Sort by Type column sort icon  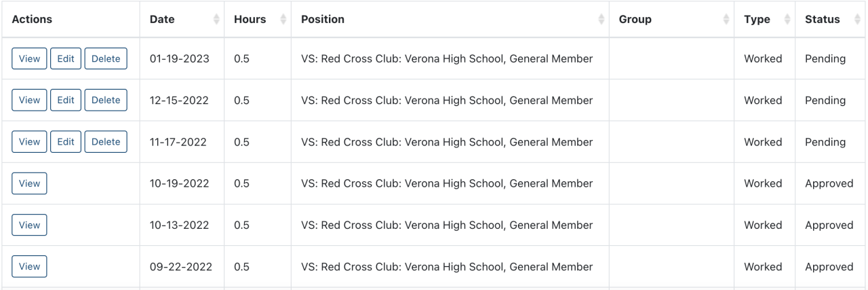click(787, 20)
